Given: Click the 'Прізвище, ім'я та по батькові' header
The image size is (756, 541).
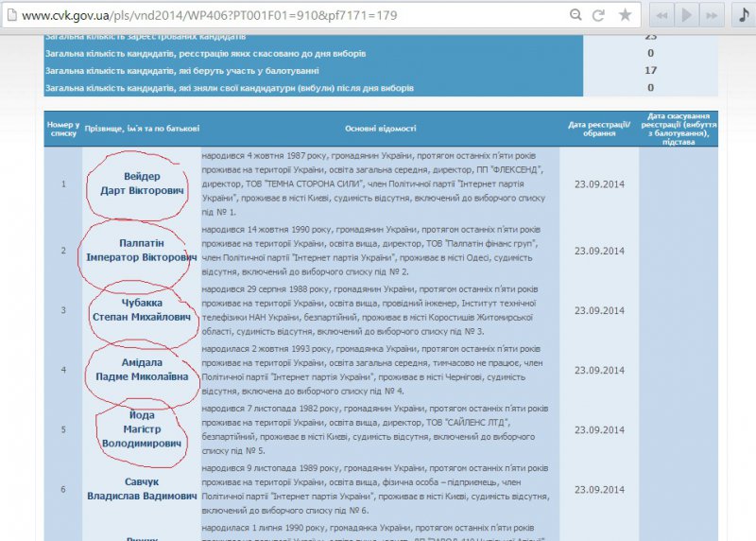Looking at the screenshot, I should coord(142,128).
